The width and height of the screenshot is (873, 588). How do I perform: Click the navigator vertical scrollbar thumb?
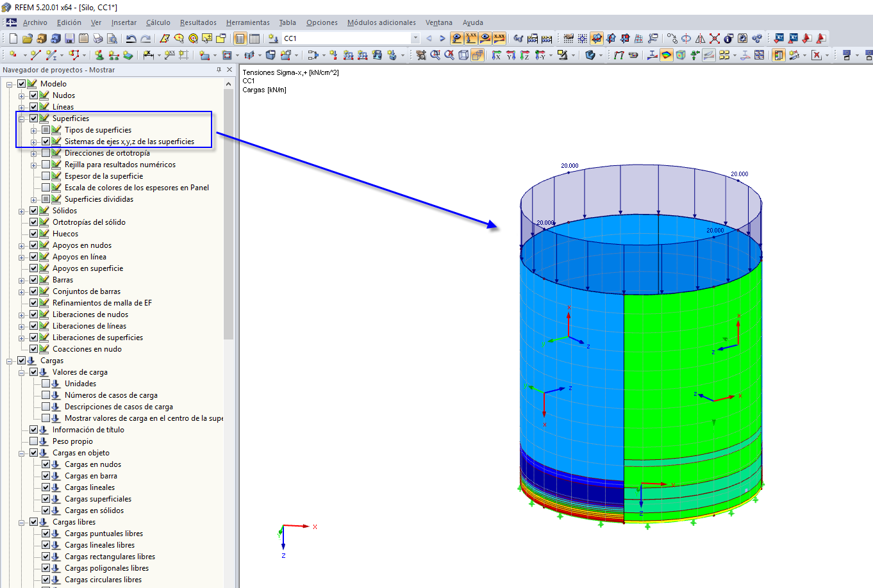(x=229, y=214)
